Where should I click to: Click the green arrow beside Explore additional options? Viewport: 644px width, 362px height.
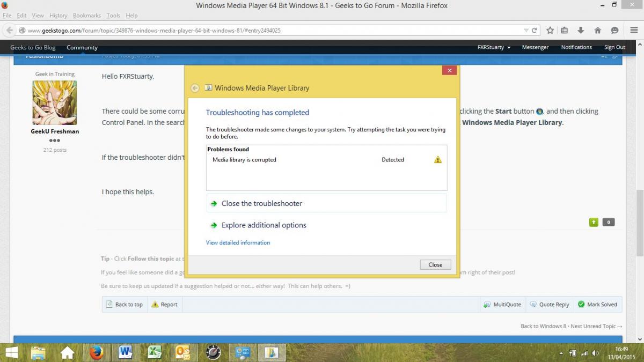click(214, 225)
